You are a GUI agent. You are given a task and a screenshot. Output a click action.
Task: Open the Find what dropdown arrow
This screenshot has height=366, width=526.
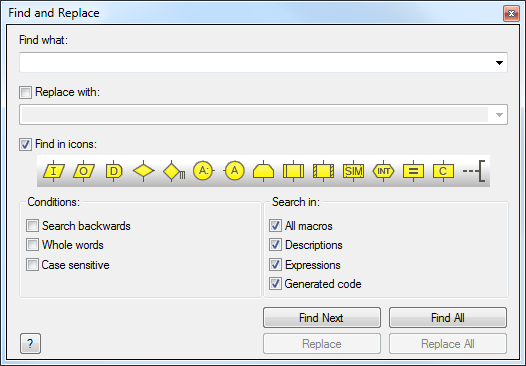click(499, 63)
